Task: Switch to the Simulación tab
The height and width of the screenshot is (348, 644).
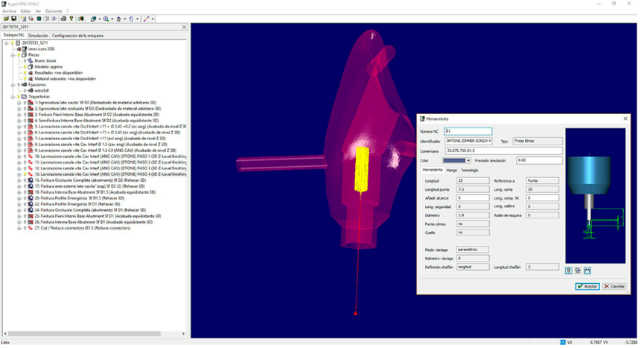Action: click(x=38, y=35)
